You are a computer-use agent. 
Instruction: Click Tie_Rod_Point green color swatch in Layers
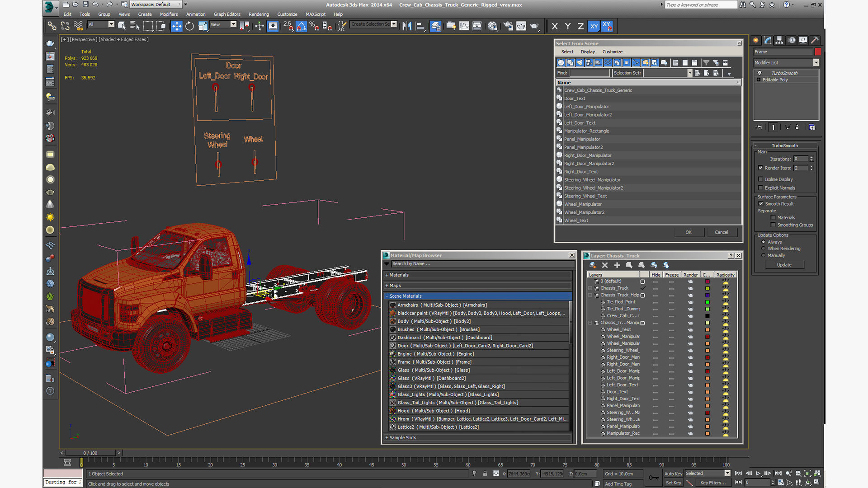(708, 302)
